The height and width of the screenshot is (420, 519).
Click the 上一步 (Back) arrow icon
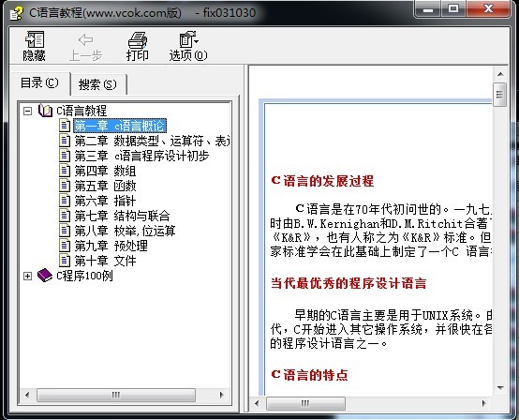(x=86, y=40)
